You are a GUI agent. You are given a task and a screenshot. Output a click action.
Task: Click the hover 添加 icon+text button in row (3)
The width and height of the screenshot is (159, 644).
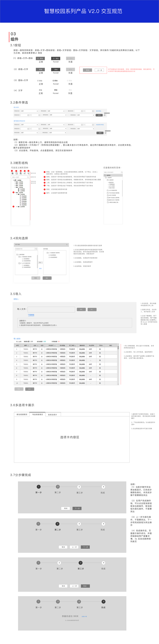(x=55, y=81)
